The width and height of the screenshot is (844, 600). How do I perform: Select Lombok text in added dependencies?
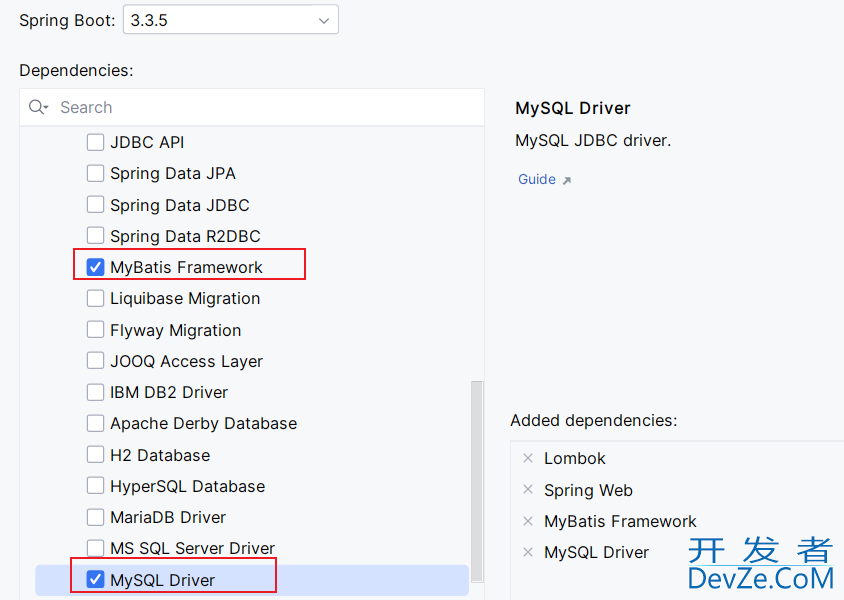[x=574, y=458]
